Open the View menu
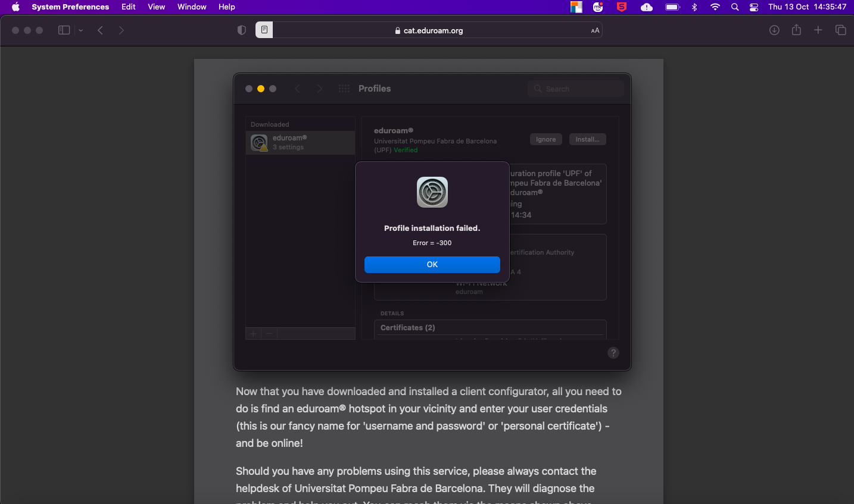854x504 pixels. (157, 7)
